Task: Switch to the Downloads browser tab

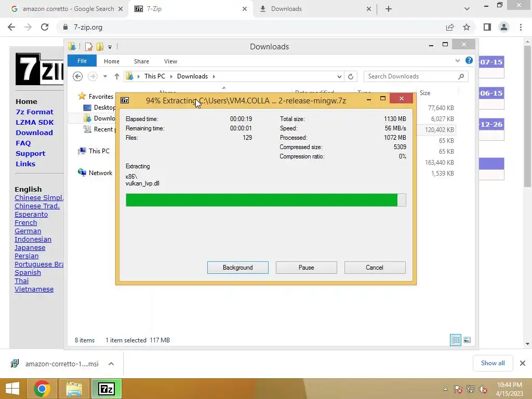Action: (315, 9)
